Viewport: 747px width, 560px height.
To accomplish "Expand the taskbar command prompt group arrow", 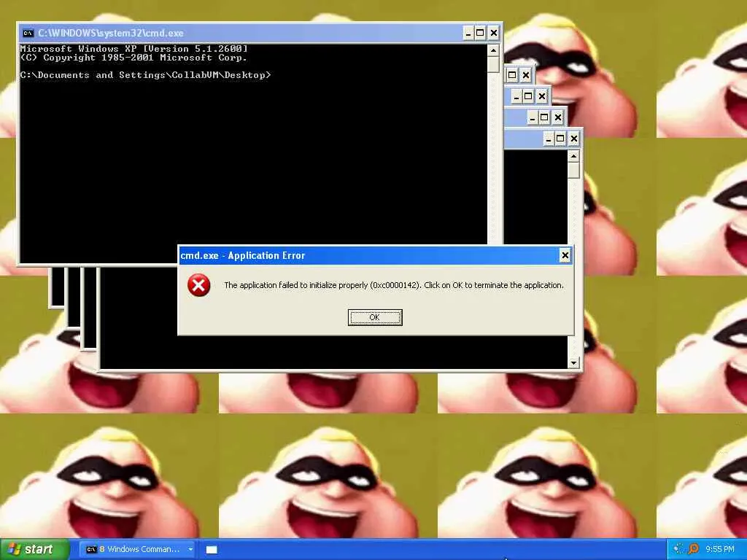I will pos(190,550).
